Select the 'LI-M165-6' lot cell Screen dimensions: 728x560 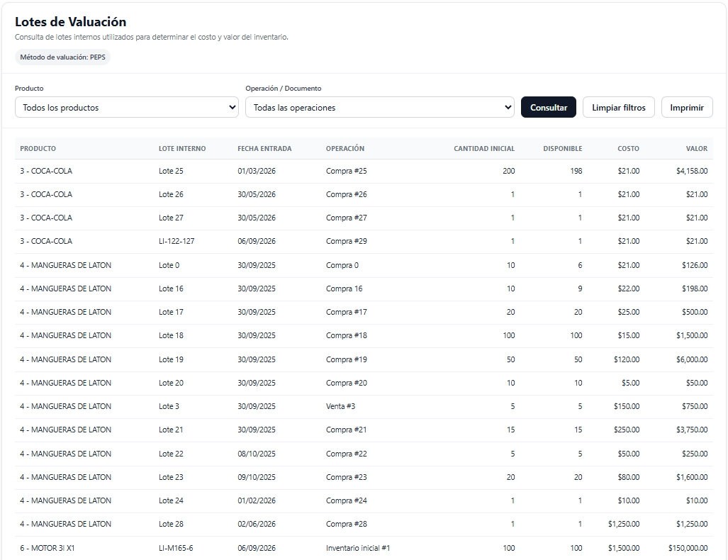(176, 548)
